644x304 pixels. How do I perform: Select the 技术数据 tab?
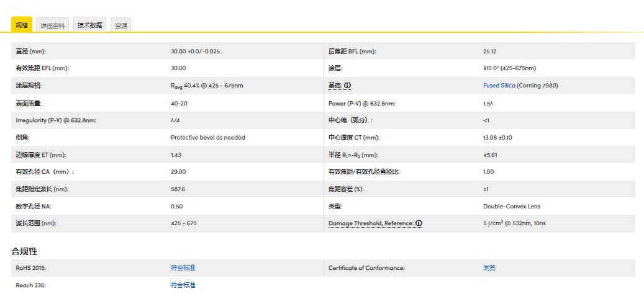[89, 25]
